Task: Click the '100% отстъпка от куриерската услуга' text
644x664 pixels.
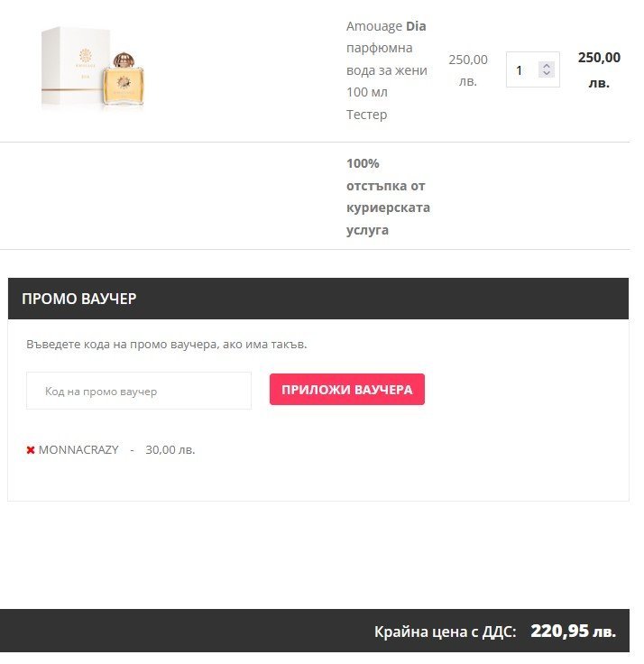Action: coord(388,197)
